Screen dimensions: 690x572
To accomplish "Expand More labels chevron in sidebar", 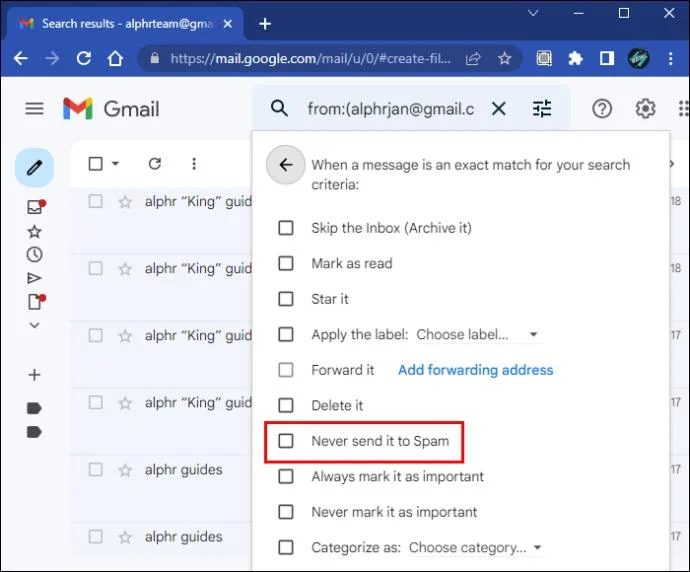I will (34, 325).
